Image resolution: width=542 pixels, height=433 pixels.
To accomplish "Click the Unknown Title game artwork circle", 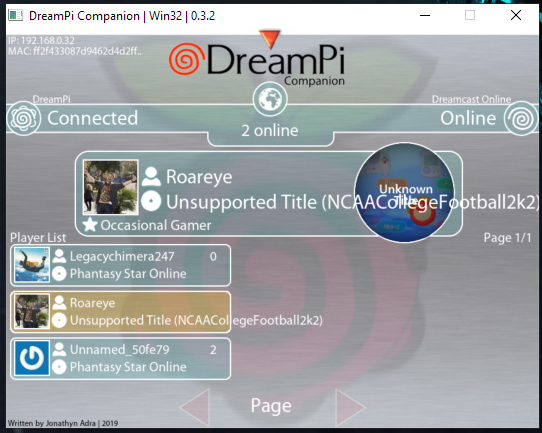I will (x=404, y=192).
